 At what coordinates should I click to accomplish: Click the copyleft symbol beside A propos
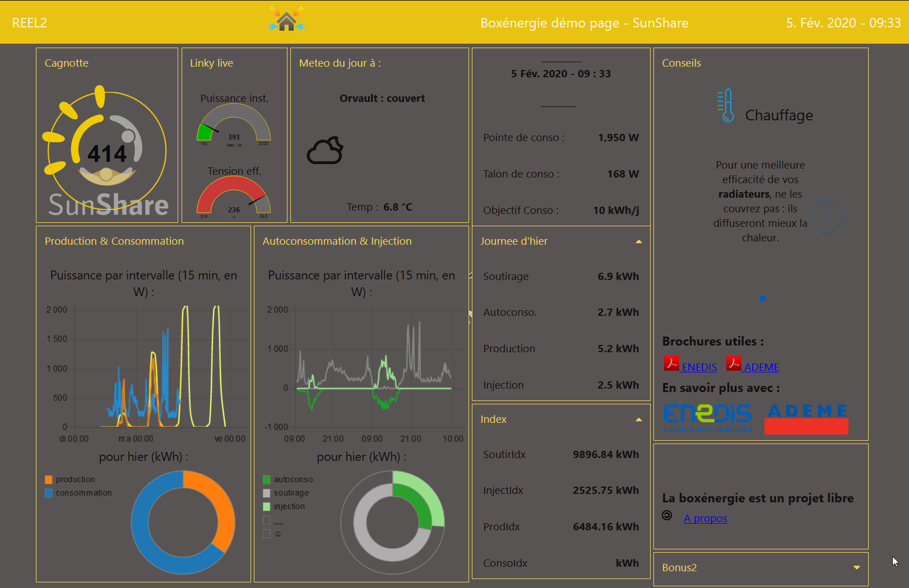pyautogui.click(x=667, y=516)
